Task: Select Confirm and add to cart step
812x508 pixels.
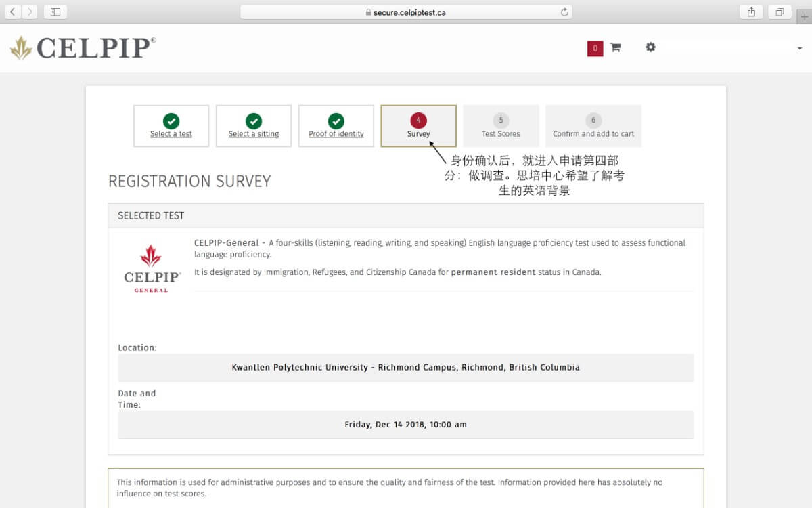Action: (x=593, y=126)
